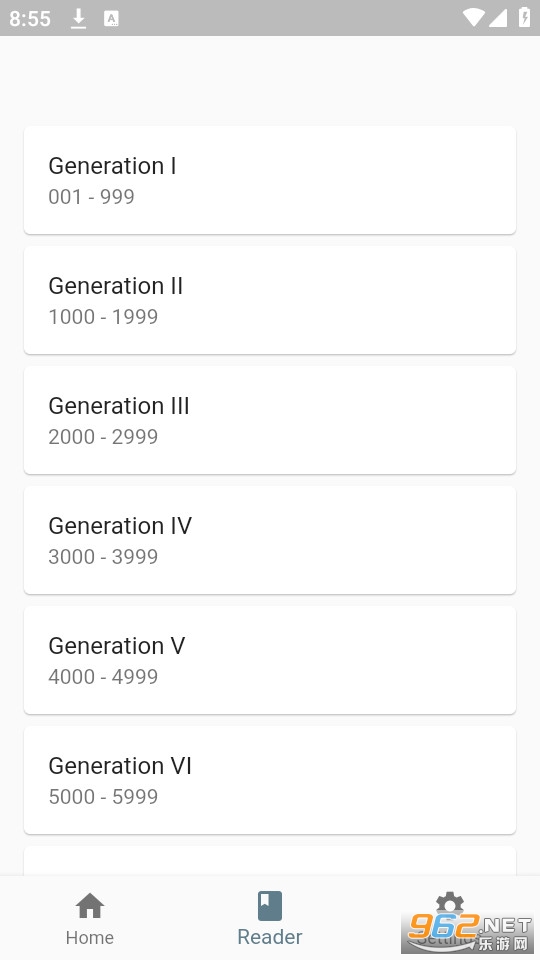Switch to the Reader tab label
Viewport: 540px width, 960px height.
point(270,937)
